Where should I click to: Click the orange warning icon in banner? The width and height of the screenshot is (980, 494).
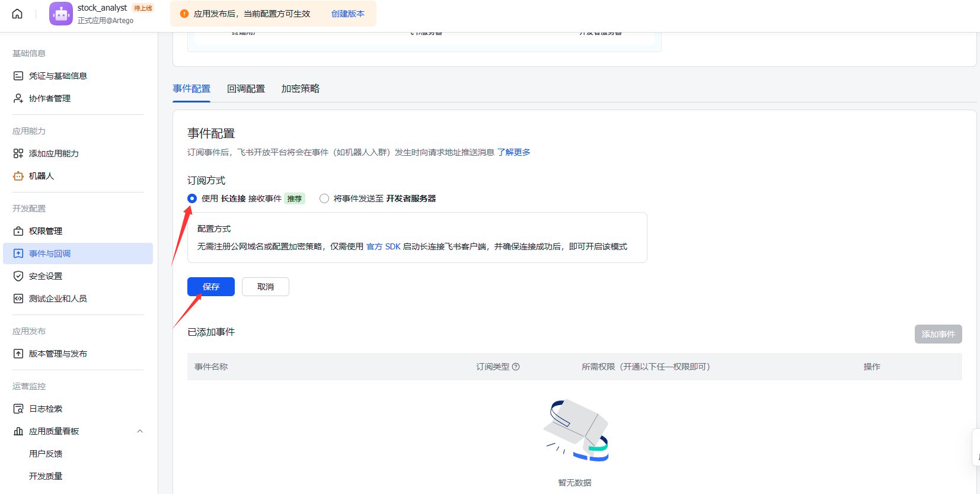coord(184,14)
